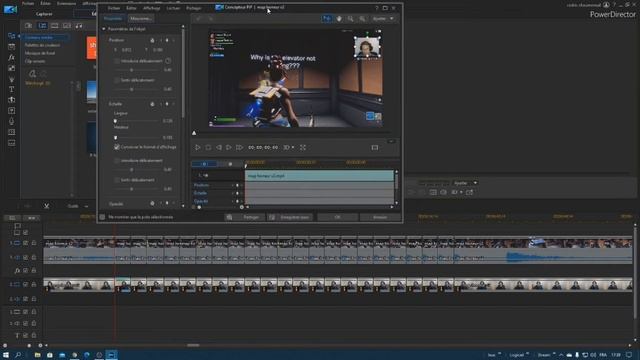Click the PiP Designer help question mark
This screenshot has height=360, width=640.
(376, 8)
